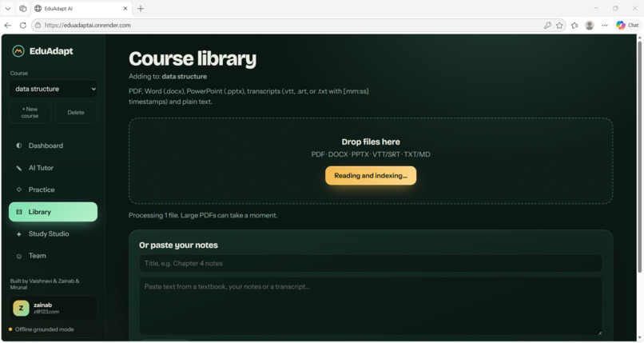Refresh the browser page
The image size is (644, 343).
pos(23,25)
